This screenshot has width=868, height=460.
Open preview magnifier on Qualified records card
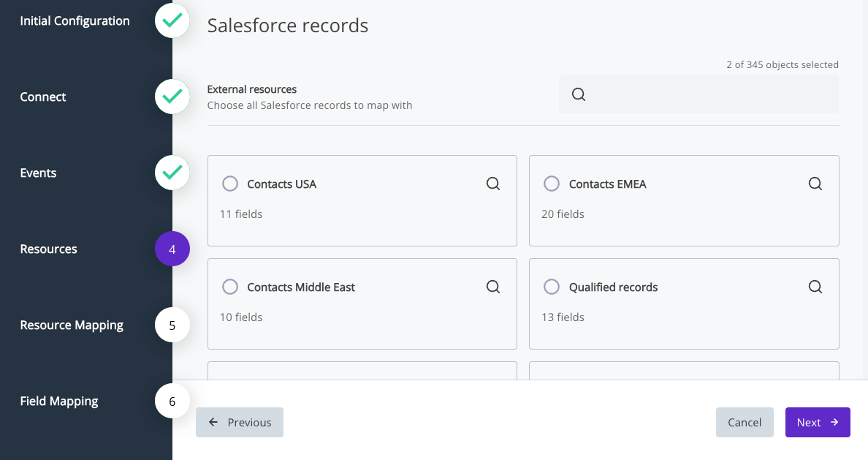point(815,287)
